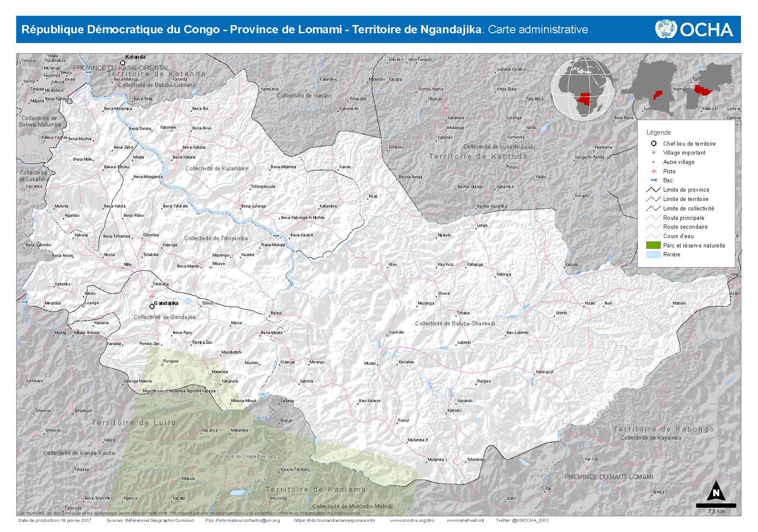758x532 pixels.
Task: Click the Bac ferry symbol in legend
Action: [x=654, y=180]
